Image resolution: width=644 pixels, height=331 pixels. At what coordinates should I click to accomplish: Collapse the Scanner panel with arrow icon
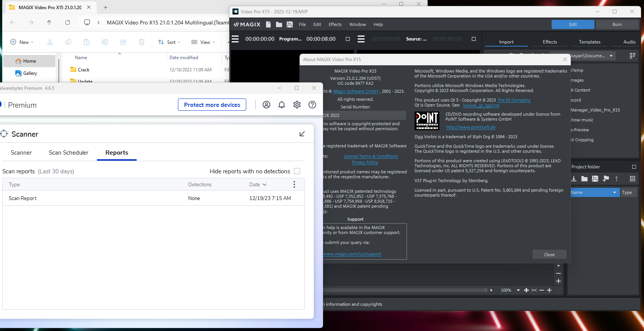point(302,134)
